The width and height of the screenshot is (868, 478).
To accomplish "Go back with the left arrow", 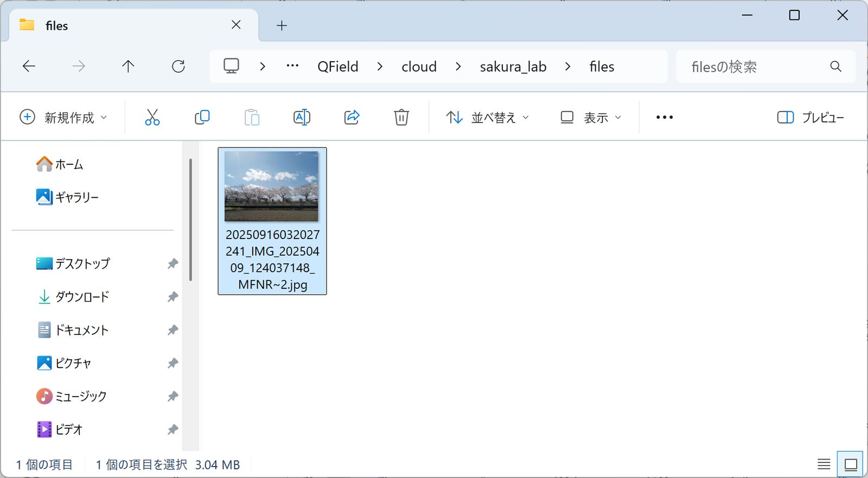I will pos(29,66).
